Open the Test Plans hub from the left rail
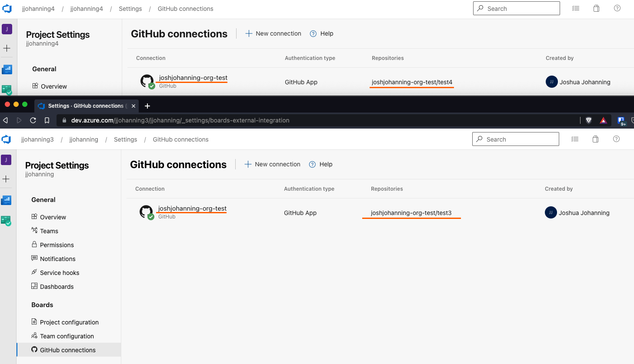The height and width of the screenshot is (364, 634). 7,221
